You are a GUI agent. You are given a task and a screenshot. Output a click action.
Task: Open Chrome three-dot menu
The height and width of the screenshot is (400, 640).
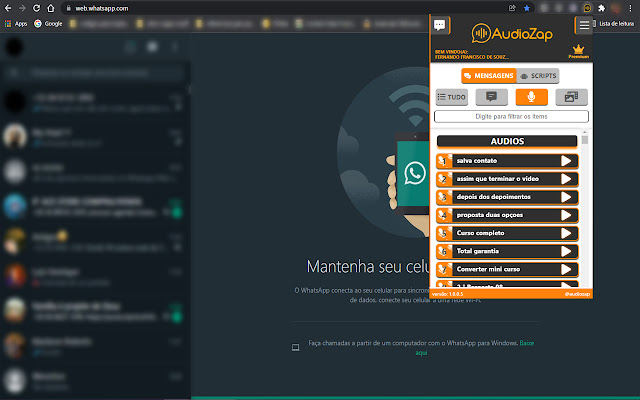(631, 8)
